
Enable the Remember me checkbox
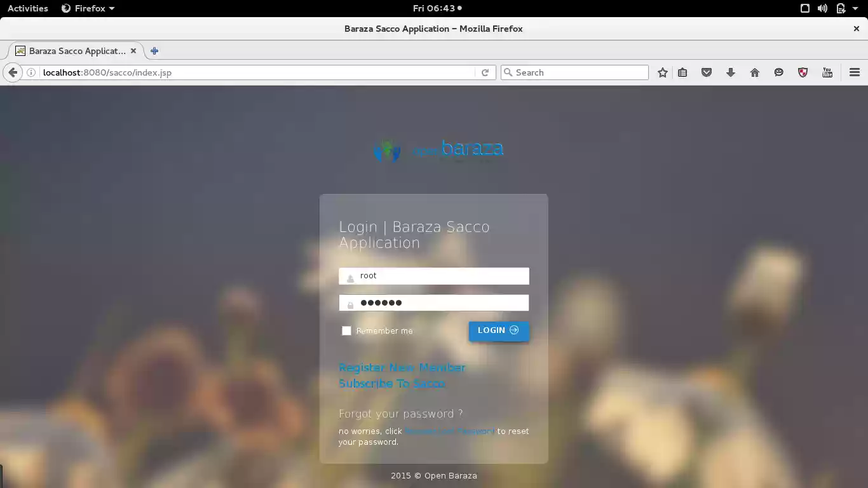[346, 330]
